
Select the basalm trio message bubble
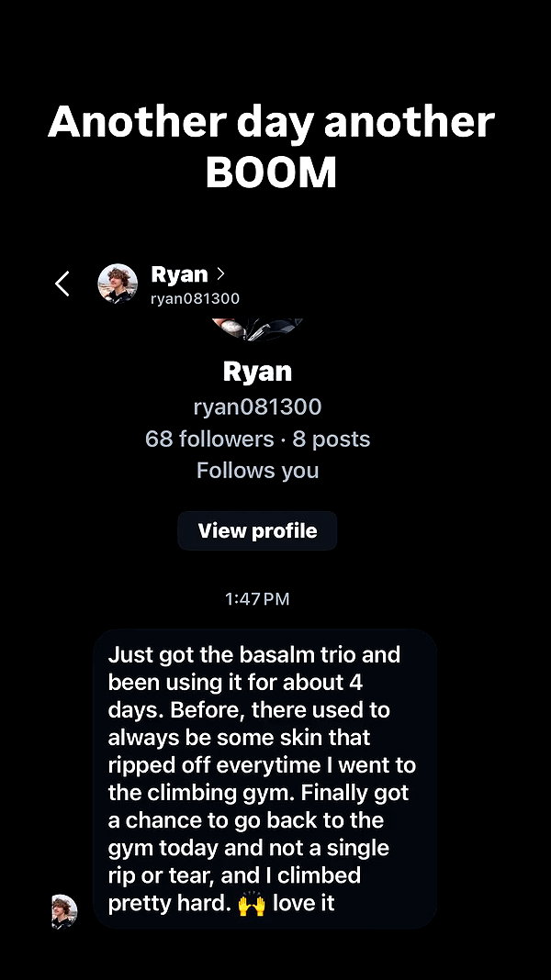coord(264,779)
